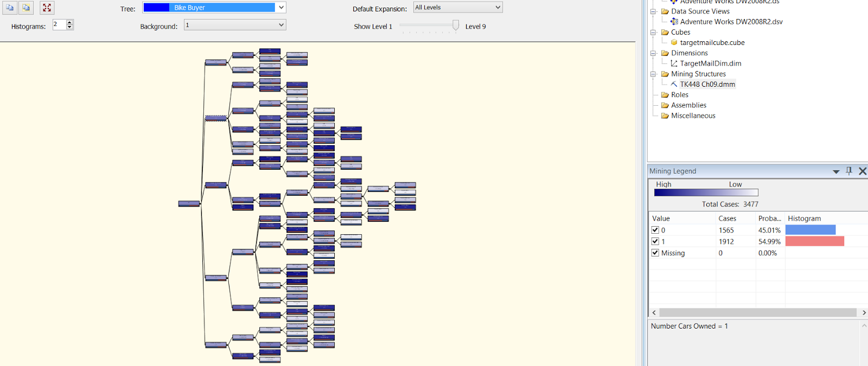Select the Roles folder label

click(x=680, y=95)
